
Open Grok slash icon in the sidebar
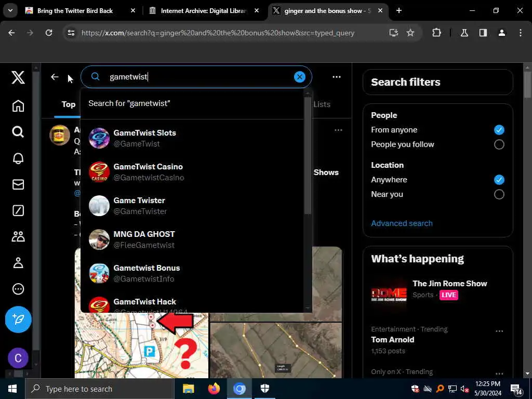tap(18, 210)
